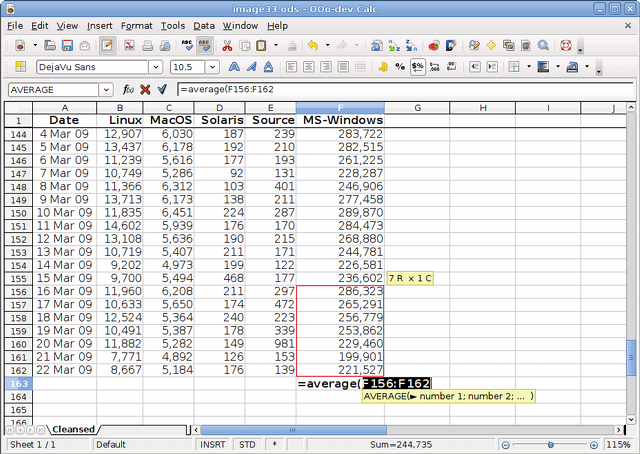Open the DejaVu Sans font name dropdown

click(x=155, y=67)
